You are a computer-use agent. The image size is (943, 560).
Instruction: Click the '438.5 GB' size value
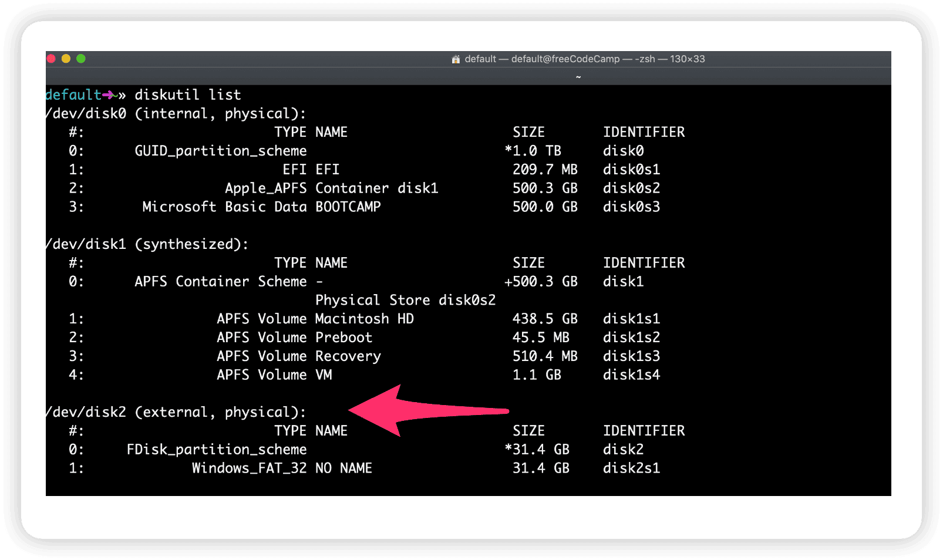pyautogui.click(x=545, y=319)
